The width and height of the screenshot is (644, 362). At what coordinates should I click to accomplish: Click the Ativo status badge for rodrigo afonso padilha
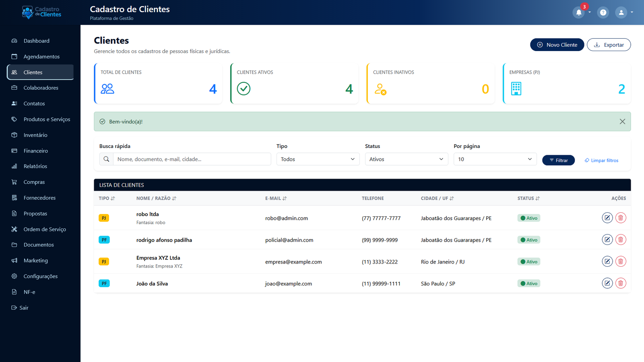528,239
